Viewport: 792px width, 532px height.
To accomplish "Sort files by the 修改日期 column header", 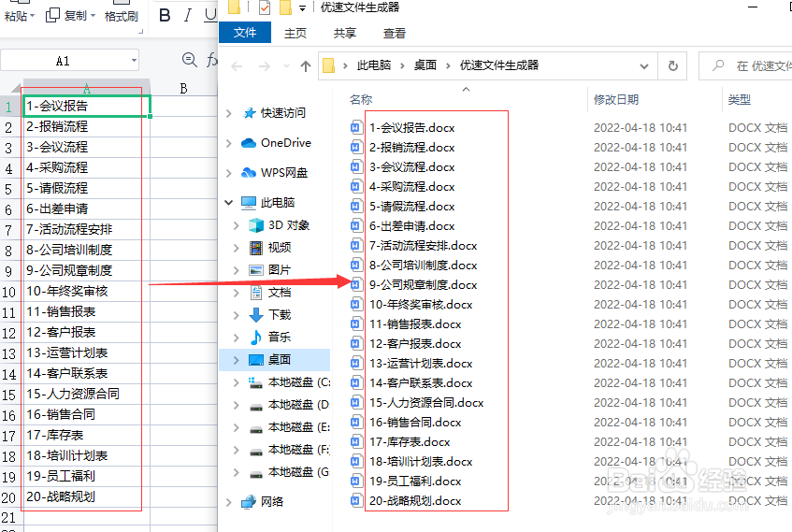I will point(615,99).
